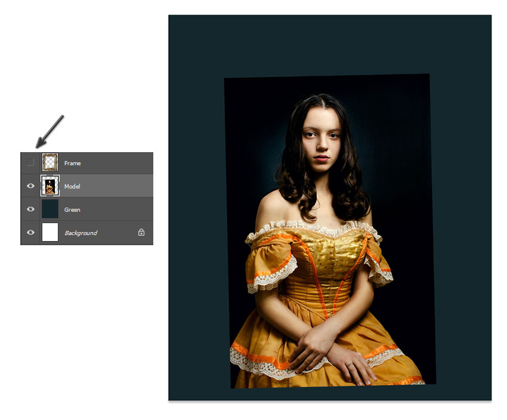Show the hidden Frame layer

point(31,162)
